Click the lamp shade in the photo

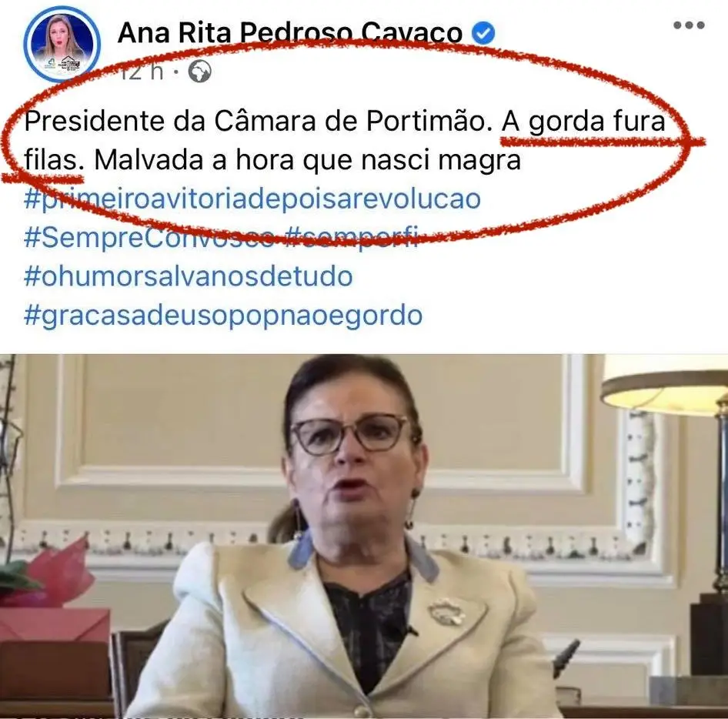click(x=664, y=384)
